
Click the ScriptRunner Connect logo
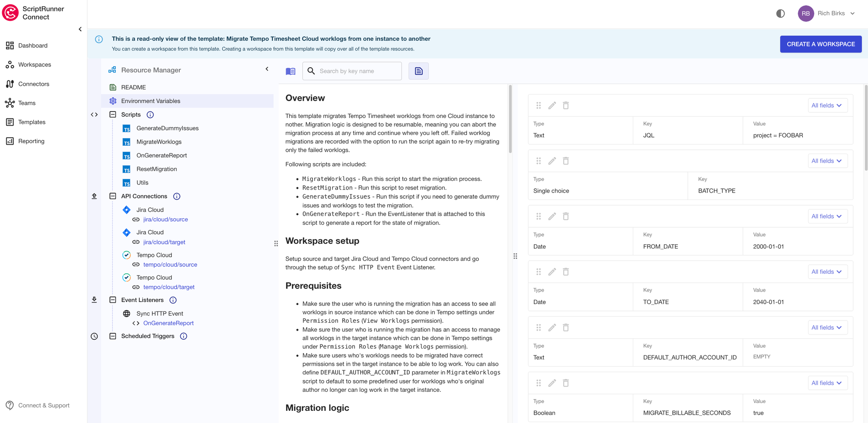point(33,13)
